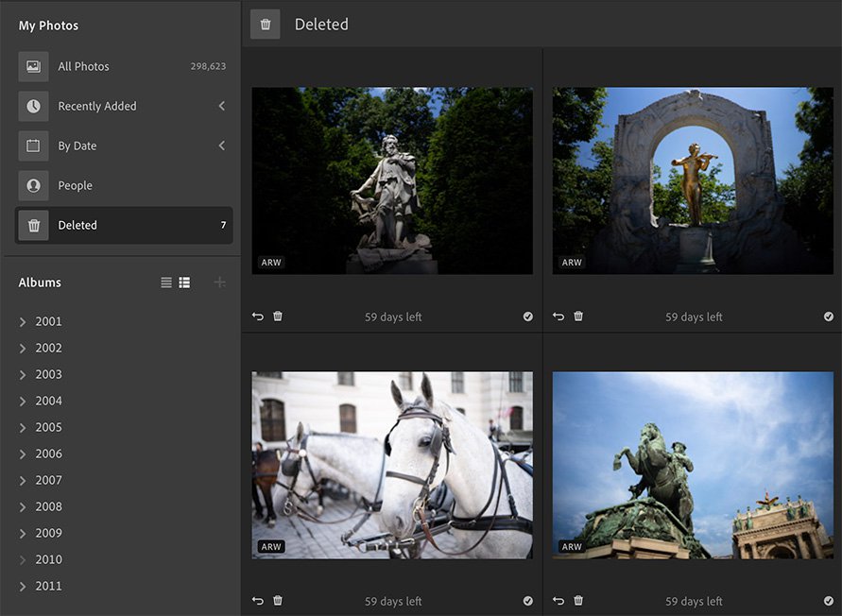Switch albums to detailed list view
Screen dimensions: 842x616
pyautogui.click(x=184, y=282)
